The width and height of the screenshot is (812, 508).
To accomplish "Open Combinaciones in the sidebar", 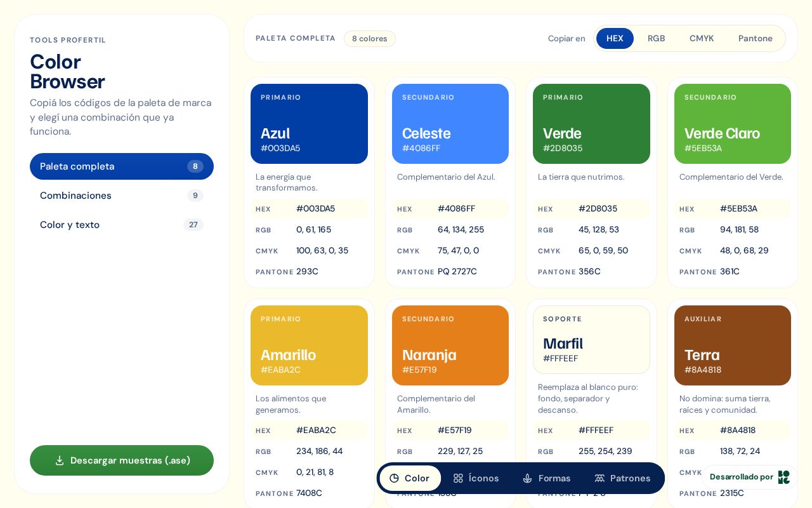I will pyautogui.click(x=122, y=196).
